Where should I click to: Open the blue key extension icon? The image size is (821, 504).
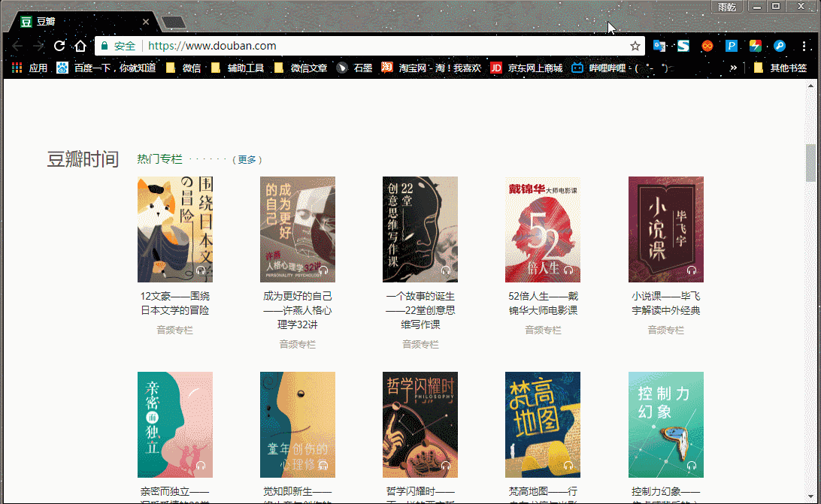780,46
